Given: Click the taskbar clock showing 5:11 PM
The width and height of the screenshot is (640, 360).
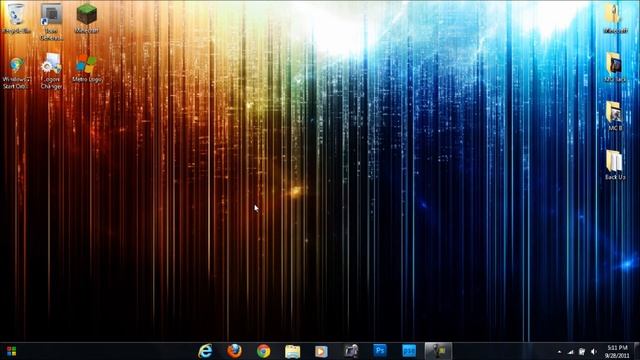Looking at the screenshot, I should tap(617, 352).
